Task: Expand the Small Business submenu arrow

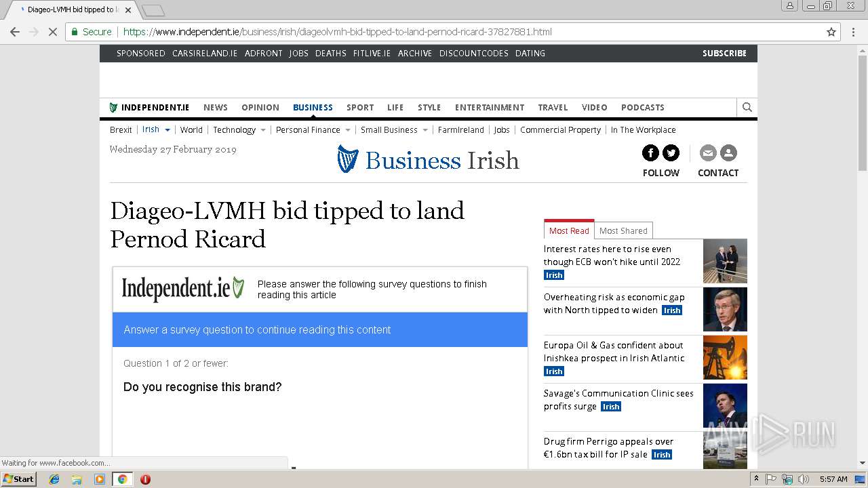Action: point(425,130)
